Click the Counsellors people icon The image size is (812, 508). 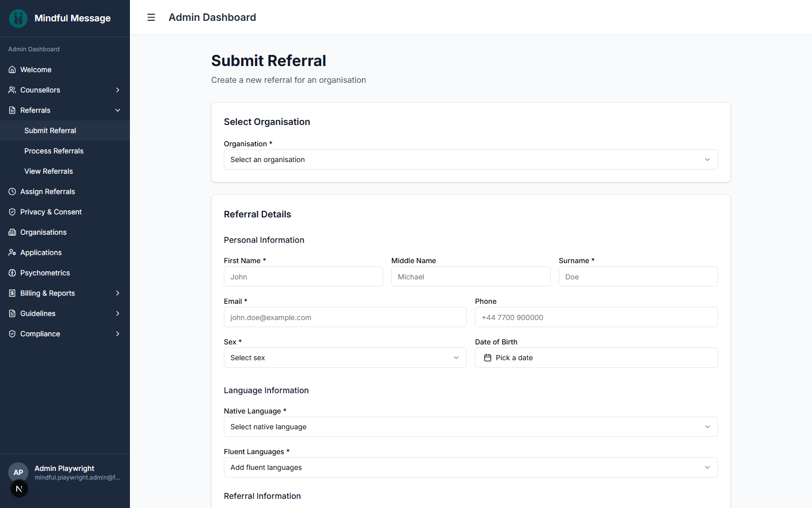click(12, 90)
